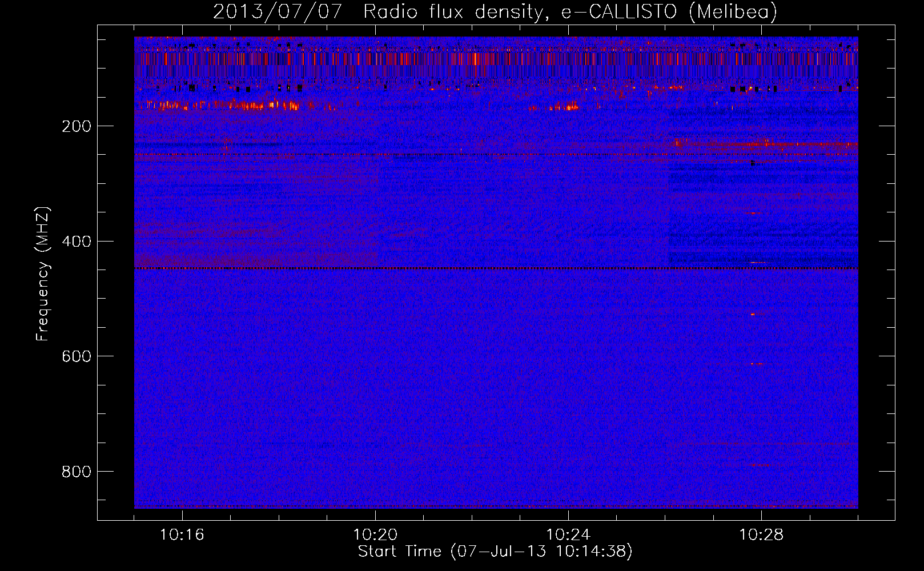924x571 pixels.
Task: Click the date 2013/07/07 in title
Action: 278,12
